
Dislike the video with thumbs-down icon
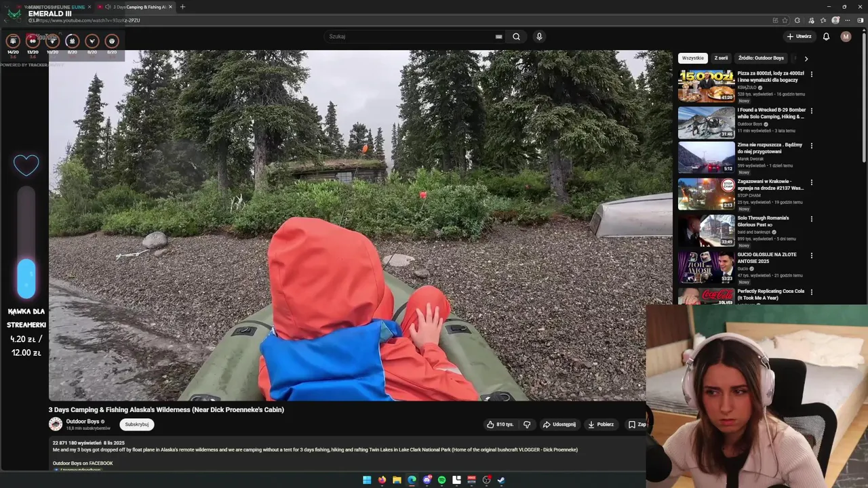[527, 424]
